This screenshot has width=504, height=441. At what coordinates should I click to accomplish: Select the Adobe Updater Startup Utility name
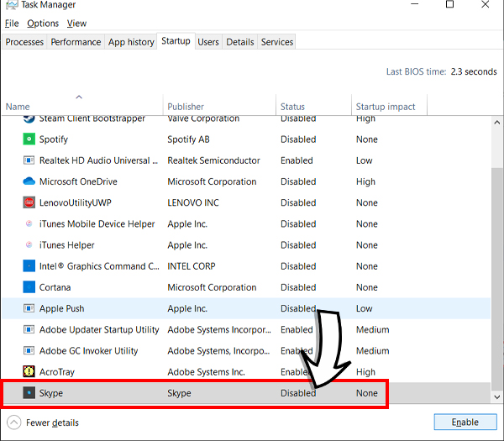point(99,329)
